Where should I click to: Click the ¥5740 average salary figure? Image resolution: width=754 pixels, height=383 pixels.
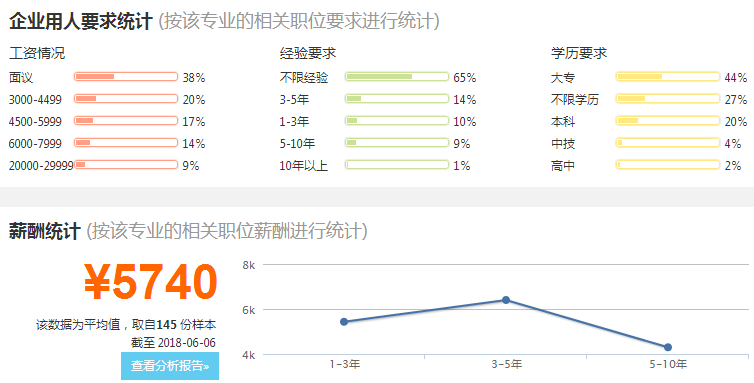[151, 282]
